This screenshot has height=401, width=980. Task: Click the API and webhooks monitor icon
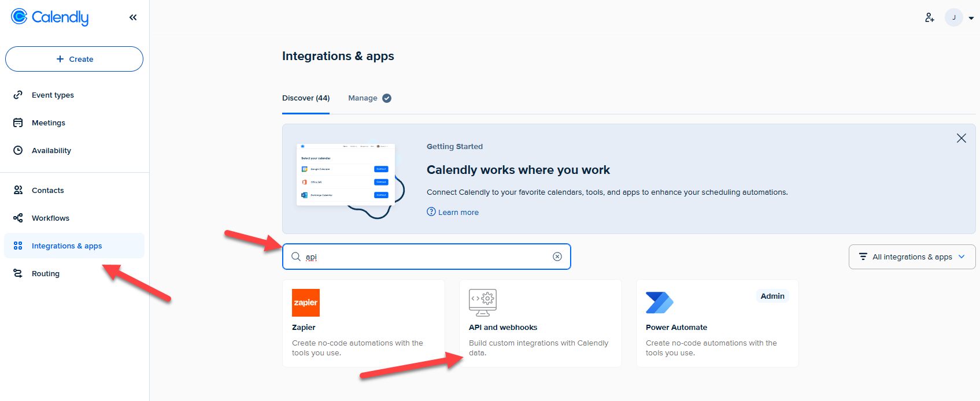point(483,303)
